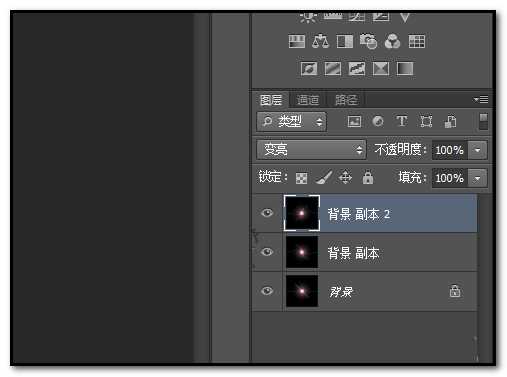The height and width of the screenshot is (377, 507).
Task: Open the 填充 slider arrow
Action: click(x=477, y=178)
